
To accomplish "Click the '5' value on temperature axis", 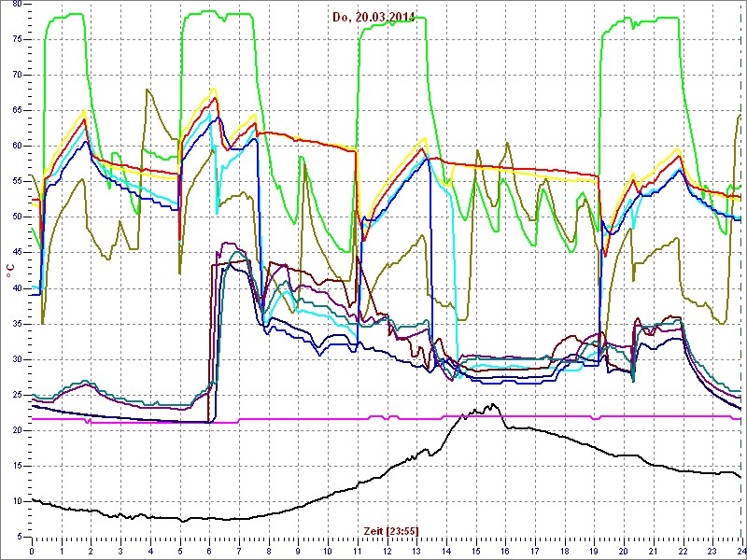I will (19, 538).
